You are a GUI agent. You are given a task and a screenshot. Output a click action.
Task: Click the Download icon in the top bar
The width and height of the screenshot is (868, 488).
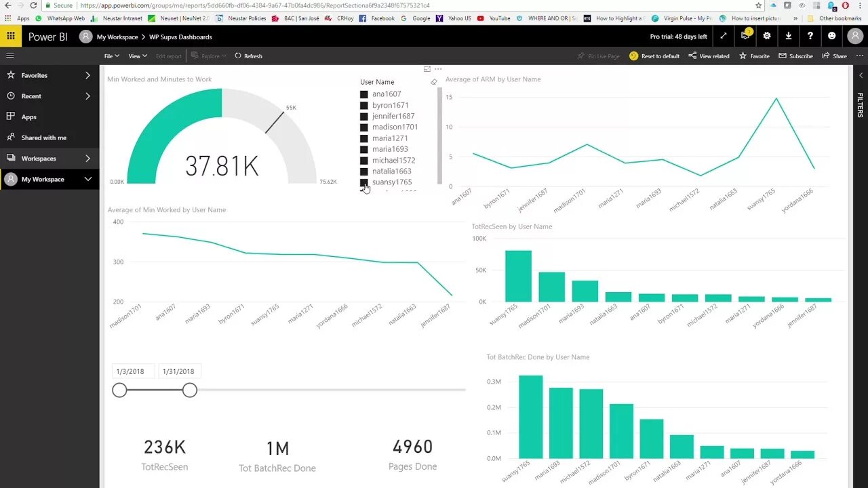(788, 36)
